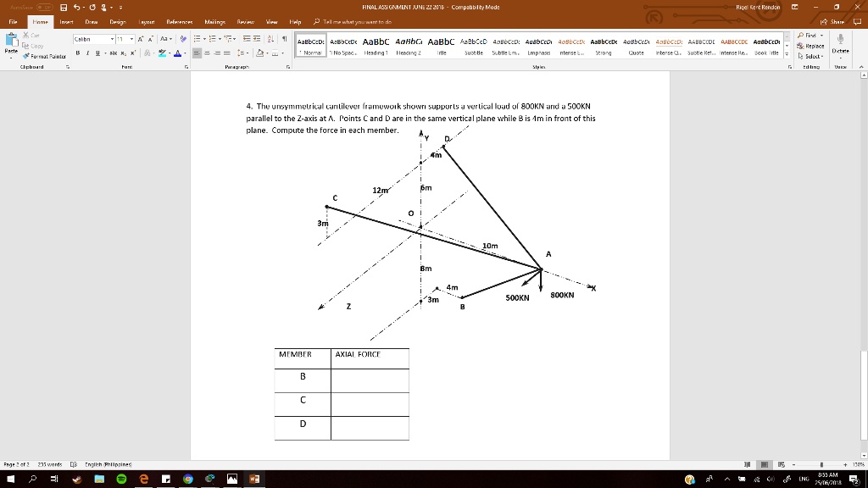Image resolution: width=868 pixels, height=488 pixels.
Task: Click the Bullets list icon
Action: (x=198, y=39)
